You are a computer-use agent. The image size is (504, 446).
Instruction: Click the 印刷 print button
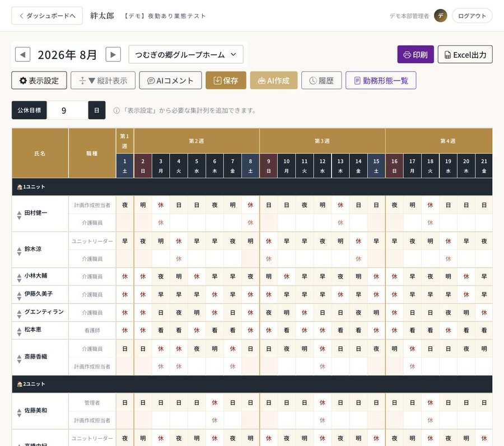point(416,54)
